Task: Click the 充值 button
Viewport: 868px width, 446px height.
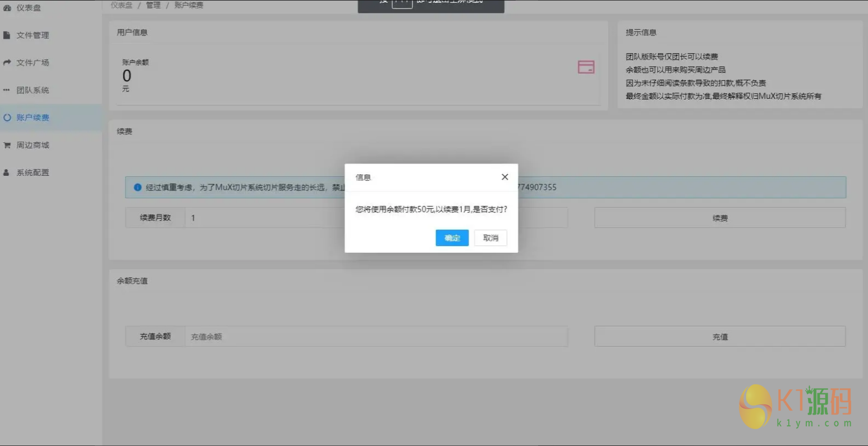Action: (720, 336)
